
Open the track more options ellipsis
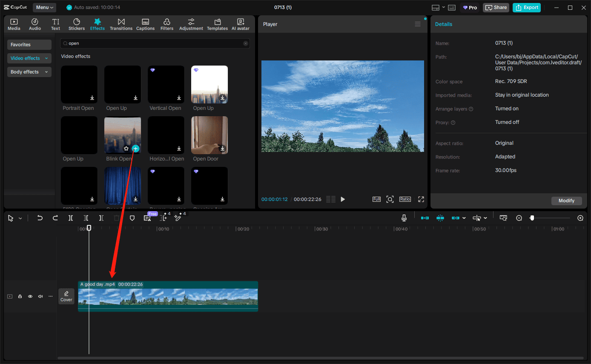coord(50,296)
